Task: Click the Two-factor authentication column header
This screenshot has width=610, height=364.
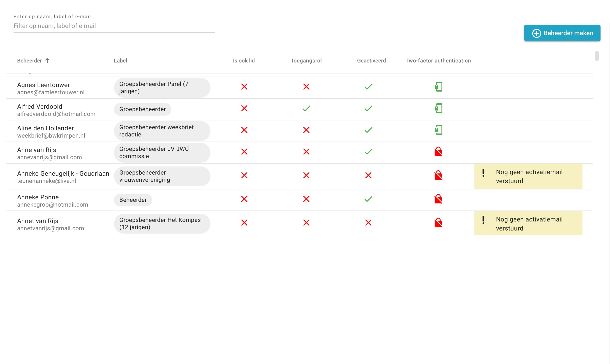Action: (438, 61)
